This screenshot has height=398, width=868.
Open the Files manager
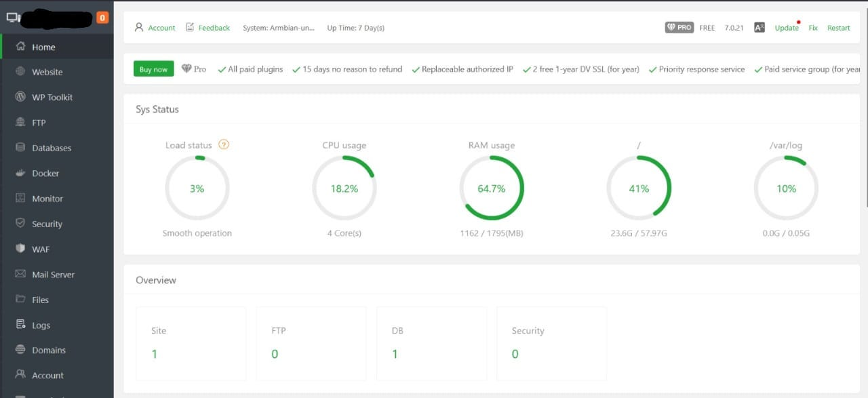pos(41,300)
